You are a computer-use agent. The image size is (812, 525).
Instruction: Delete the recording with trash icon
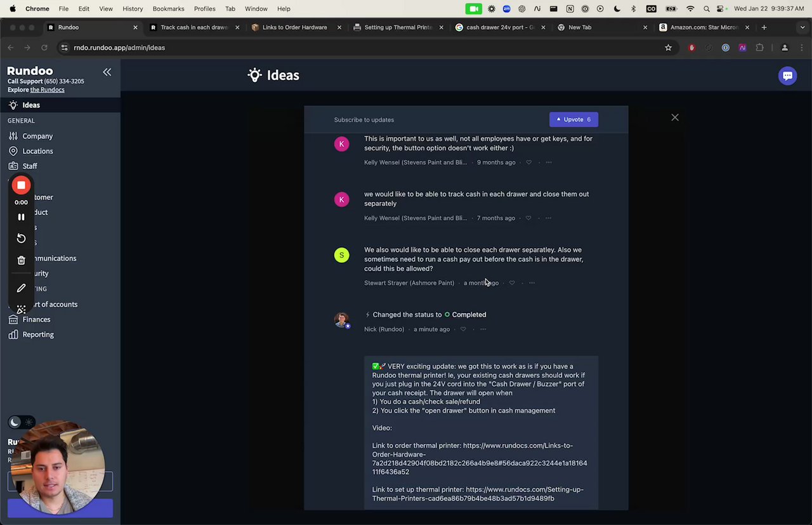pos(21,260)
